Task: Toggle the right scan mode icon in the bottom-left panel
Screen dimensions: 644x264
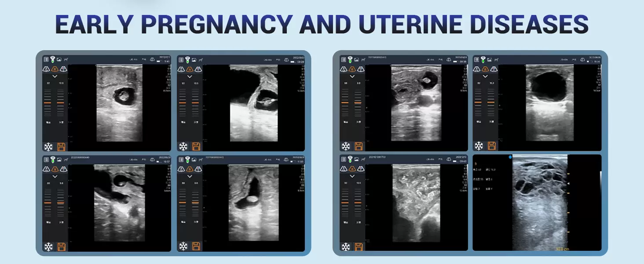Action: (63, 169)
